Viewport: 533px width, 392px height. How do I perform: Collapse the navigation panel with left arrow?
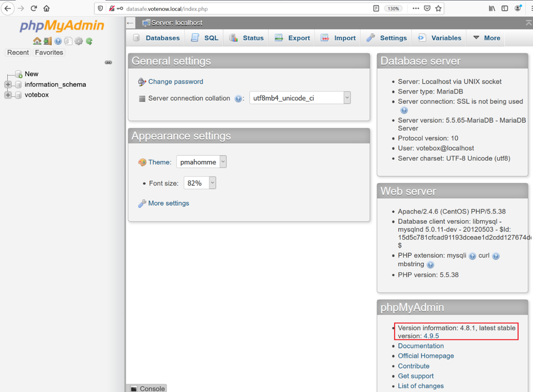[x=130, y=23]
